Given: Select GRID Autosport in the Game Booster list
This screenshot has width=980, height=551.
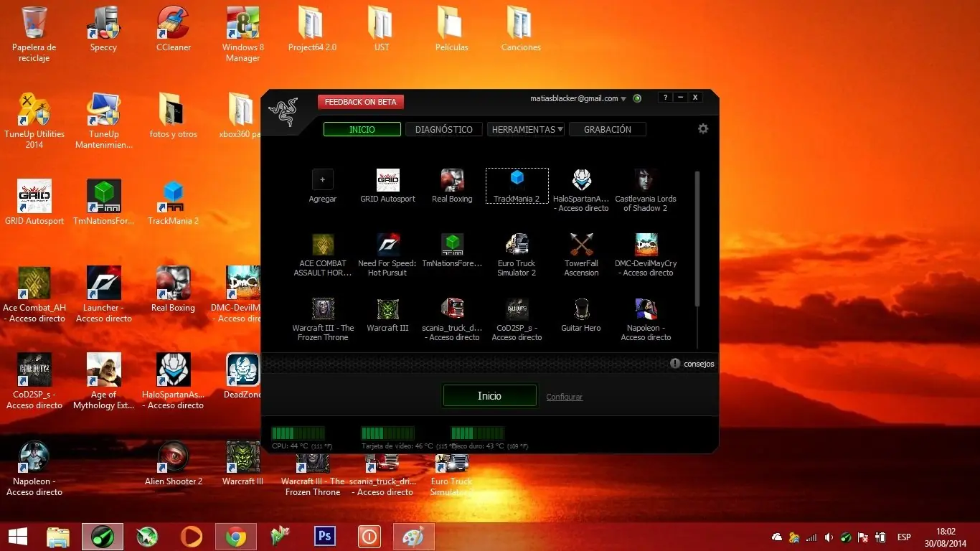Looking at the screenshot, I should (388, 186).
